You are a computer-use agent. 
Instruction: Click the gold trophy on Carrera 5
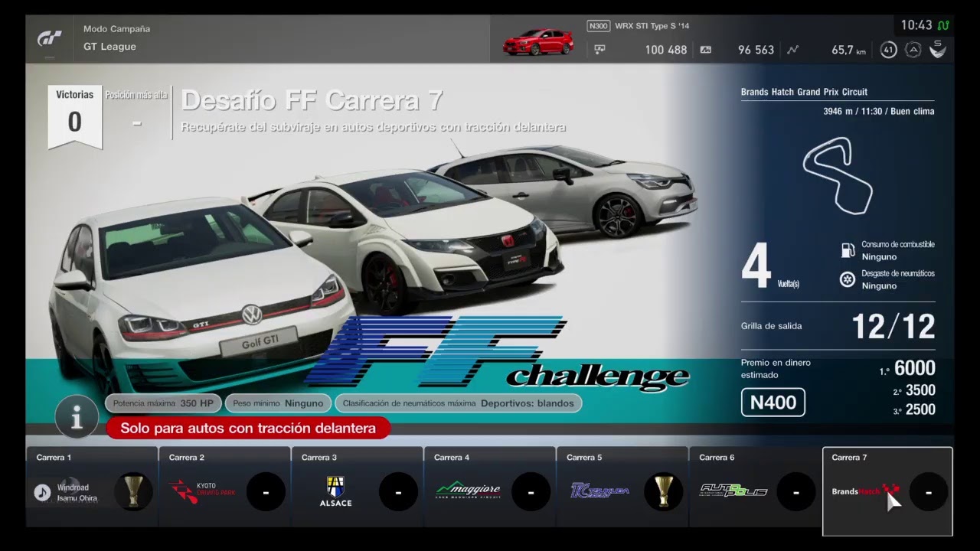pos(663,491)
